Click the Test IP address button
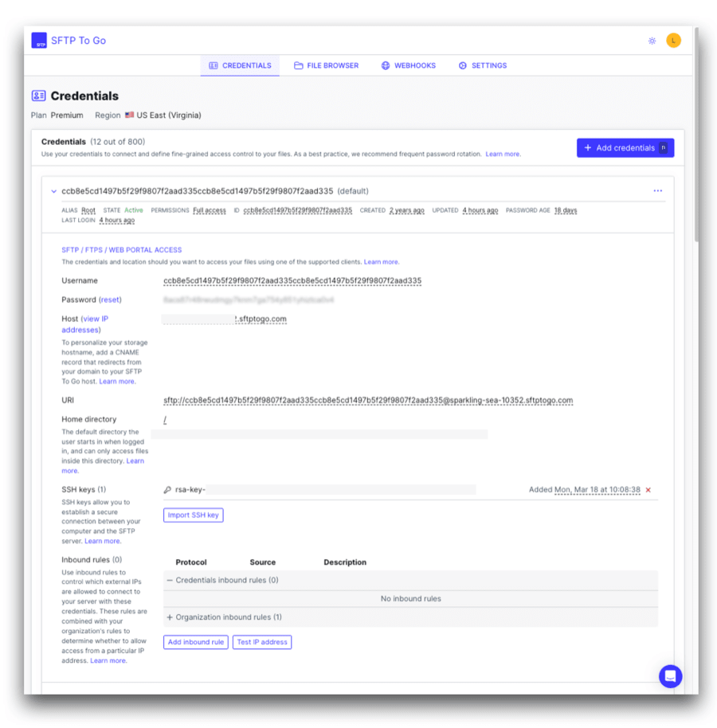 [262, 642]
